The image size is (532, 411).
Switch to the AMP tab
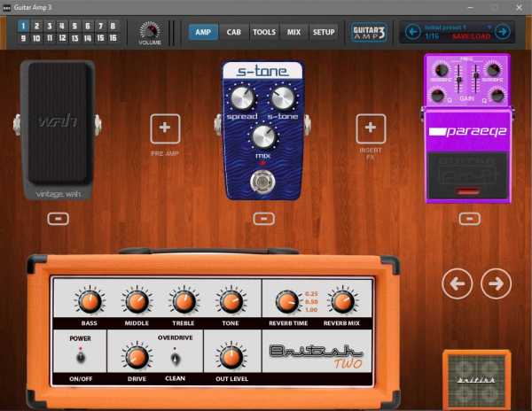pos(203,32)
